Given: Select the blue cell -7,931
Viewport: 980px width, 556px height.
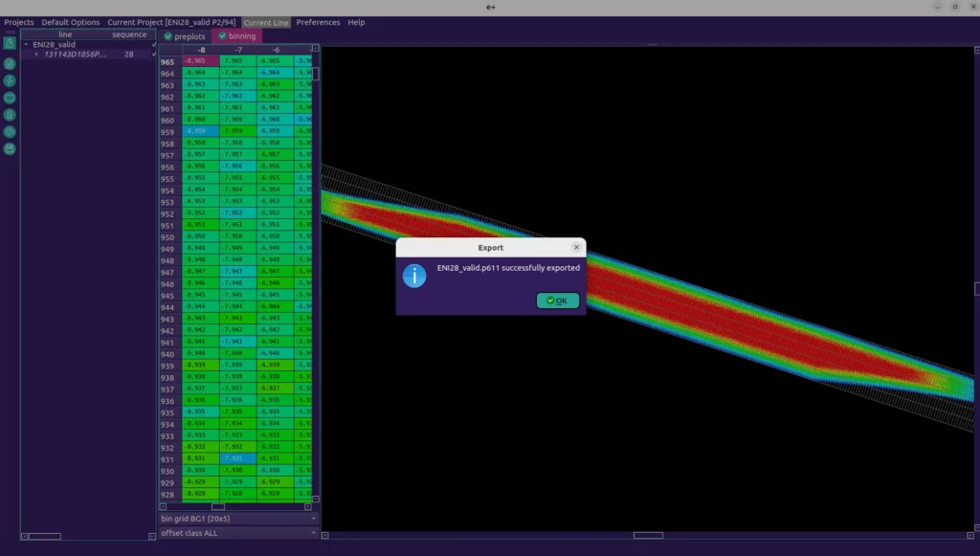Looking at the screenshot, I should tap(238, 458).
